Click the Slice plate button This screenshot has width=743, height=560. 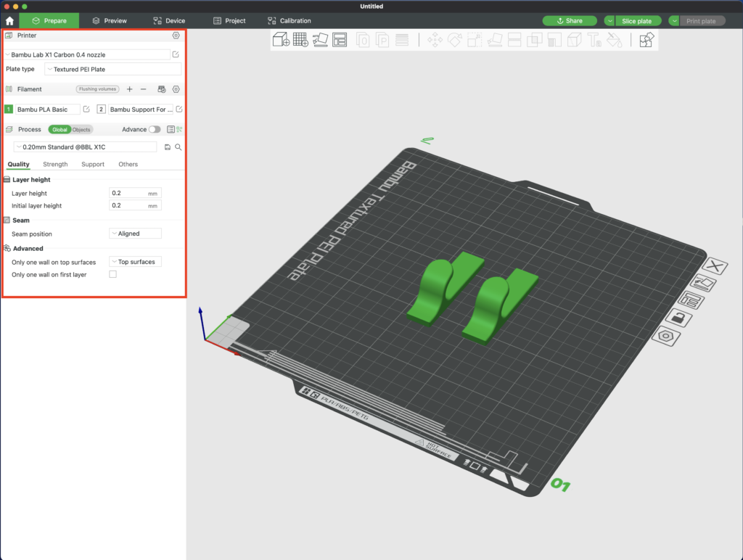(x=638, y=21)
